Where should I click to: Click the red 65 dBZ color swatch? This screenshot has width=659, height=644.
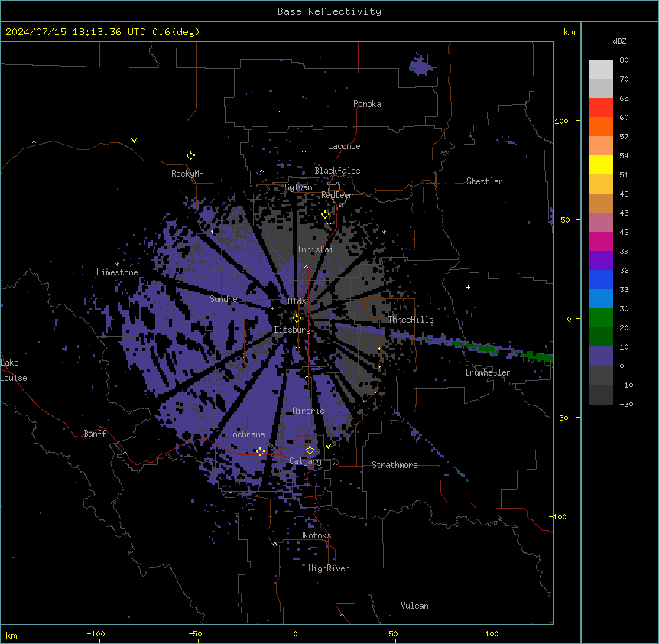601,108
